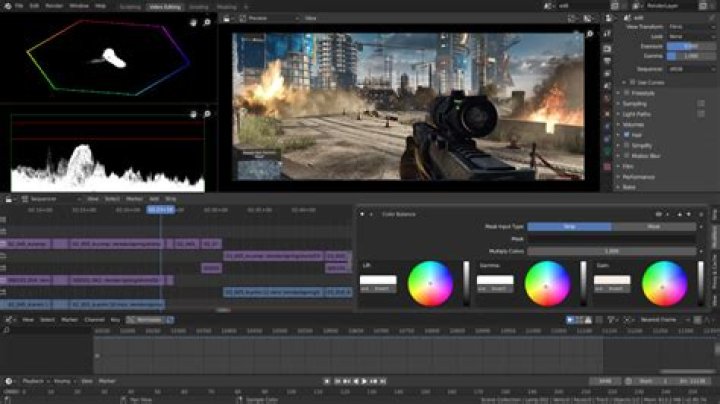Screen dimensions: 720x404
Task: Click the Blender logo menu icon
Action: tap(7, 6)
